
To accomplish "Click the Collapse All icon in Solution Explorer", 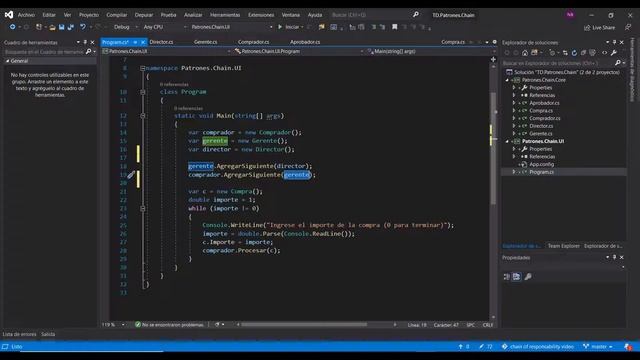I will coord(583,53).
